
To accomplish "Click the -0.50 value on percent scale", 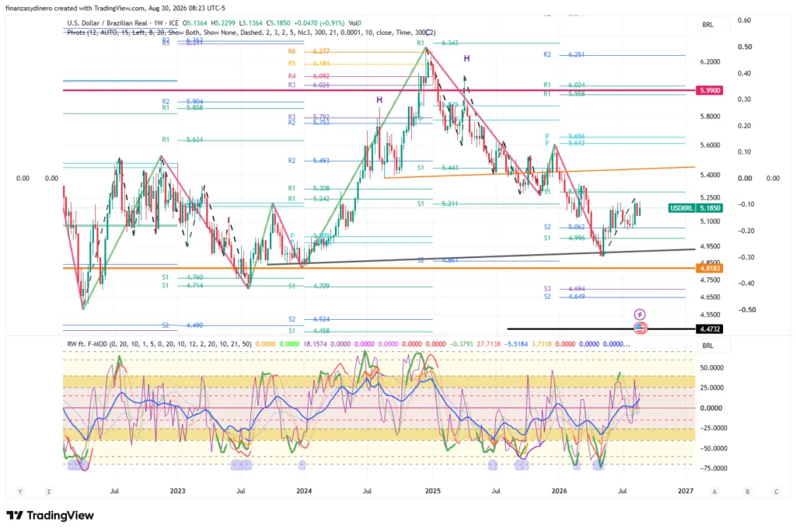I will point(745,309).
